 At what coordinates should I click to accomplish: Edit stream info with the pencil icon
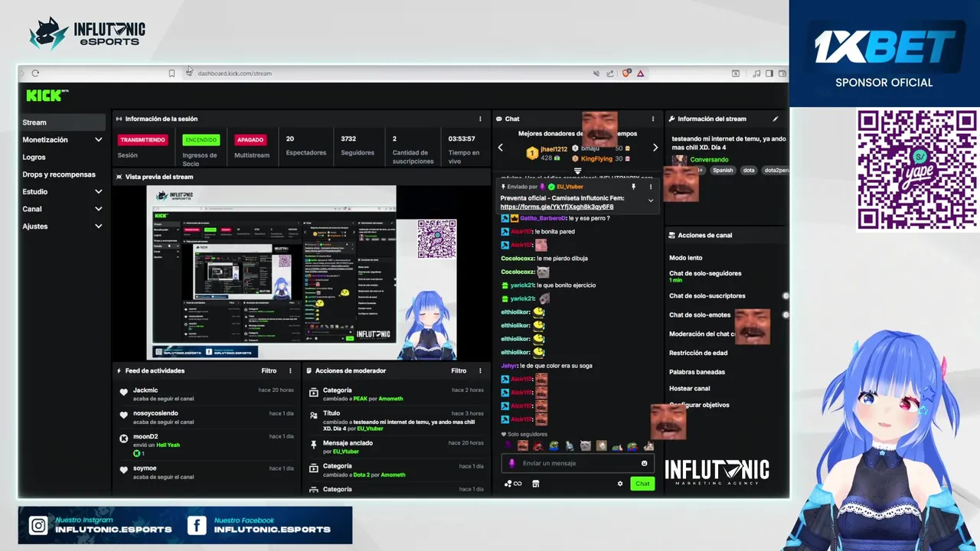click(775, 119)
